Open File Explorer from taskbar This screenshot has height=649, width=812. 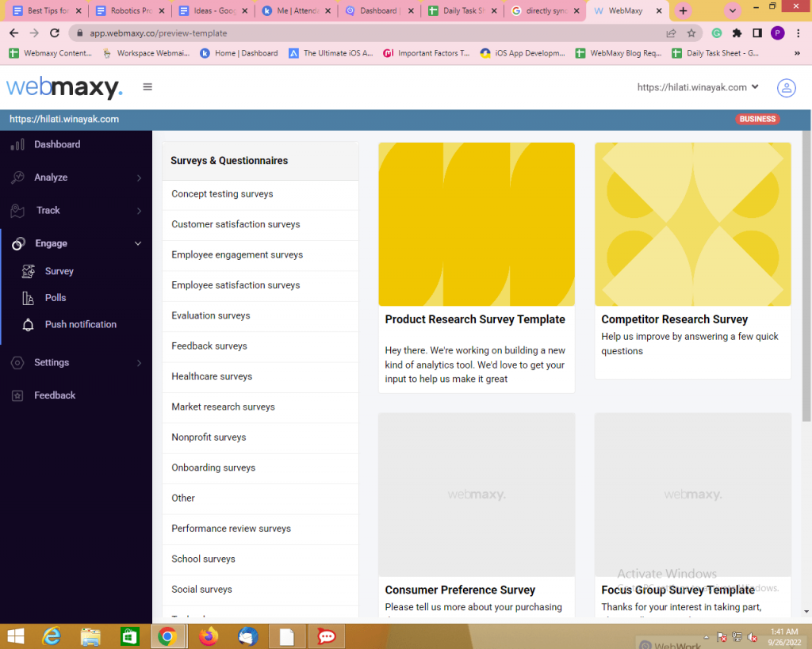(90, 636)
